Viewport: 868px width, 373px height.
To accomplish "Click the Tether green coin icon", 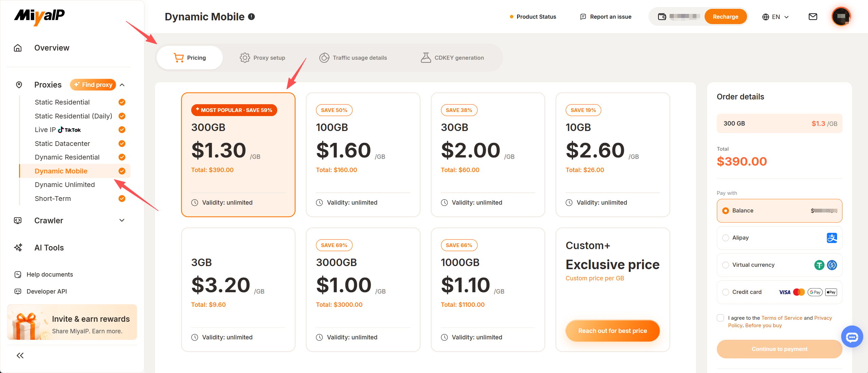I will tap(819, 265).
